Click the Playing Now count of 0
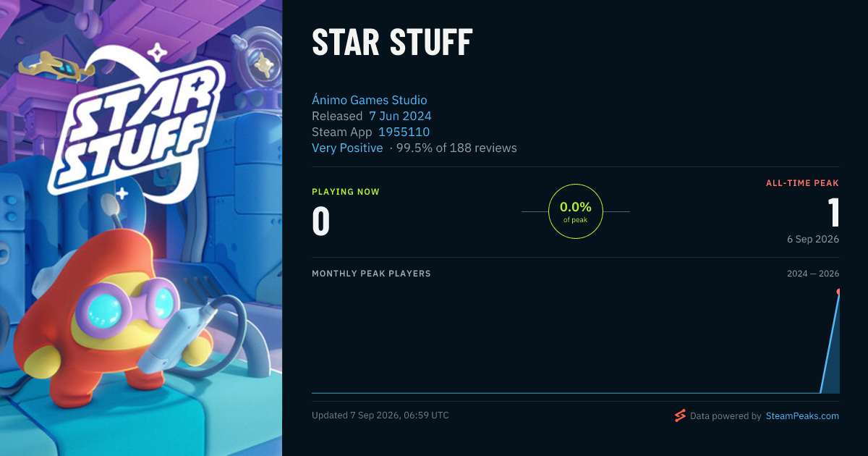 coord(320,221)
